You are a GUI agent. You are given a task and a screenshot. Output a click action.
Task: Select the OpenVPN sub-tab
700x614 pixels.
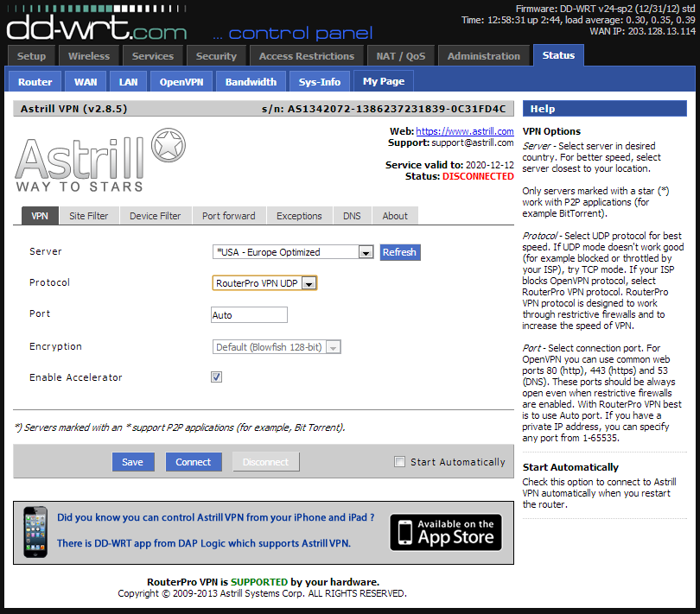click(x=181, y=82)
